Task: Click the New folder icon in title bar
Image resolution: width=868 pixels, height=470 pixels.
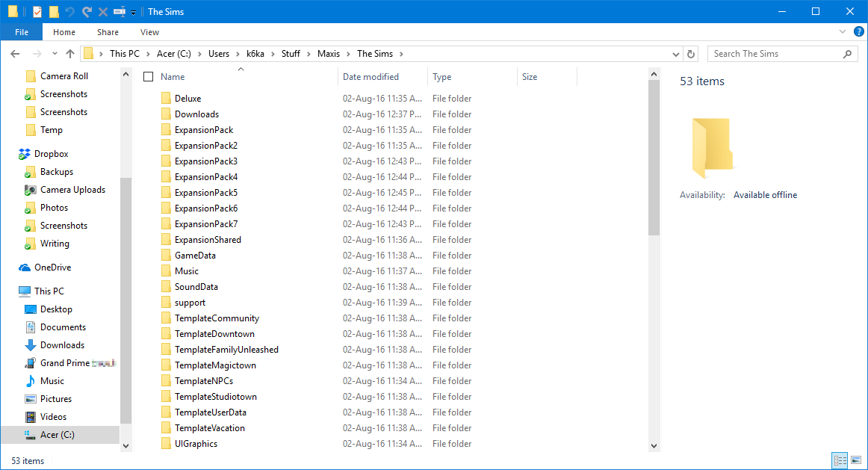Action: click(54, 12)
